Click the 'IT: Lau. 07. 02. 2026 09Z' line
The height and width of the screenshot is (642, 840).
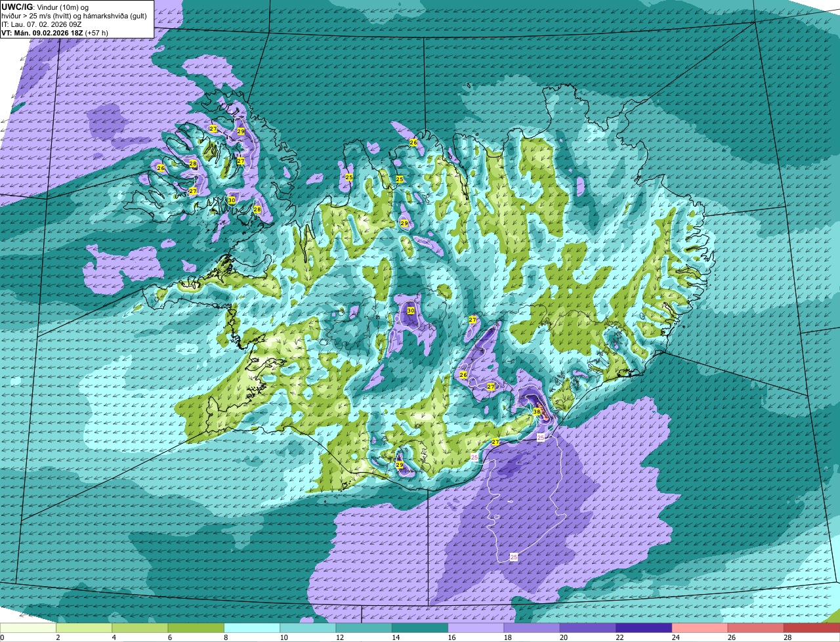(x=42, y=24)
